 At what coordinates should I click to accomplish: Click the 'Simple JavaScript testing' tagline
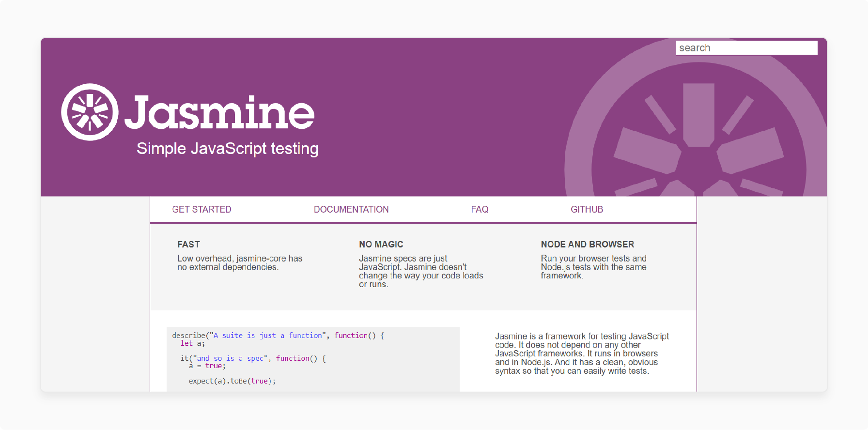228,149
